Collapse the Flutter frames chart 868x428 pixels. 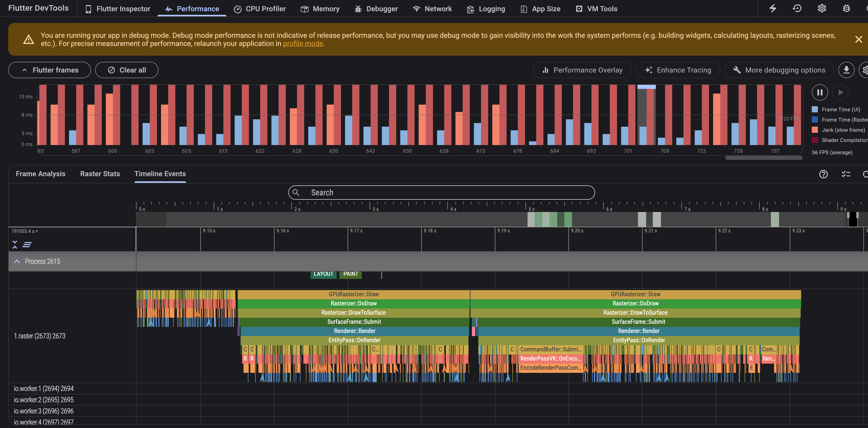tap(50, 70)
